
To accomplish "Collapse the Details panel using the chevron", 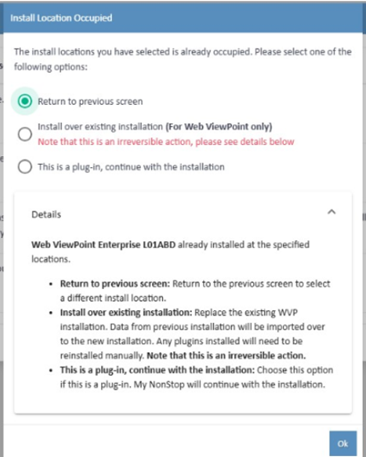I will [331, 212].
